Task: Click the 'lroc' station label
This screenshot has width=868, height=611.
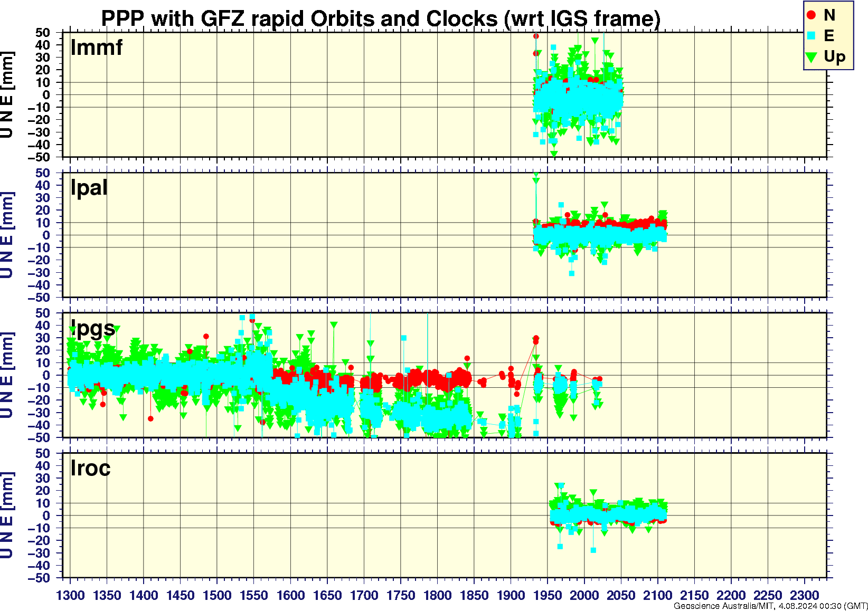Action: 90,469
